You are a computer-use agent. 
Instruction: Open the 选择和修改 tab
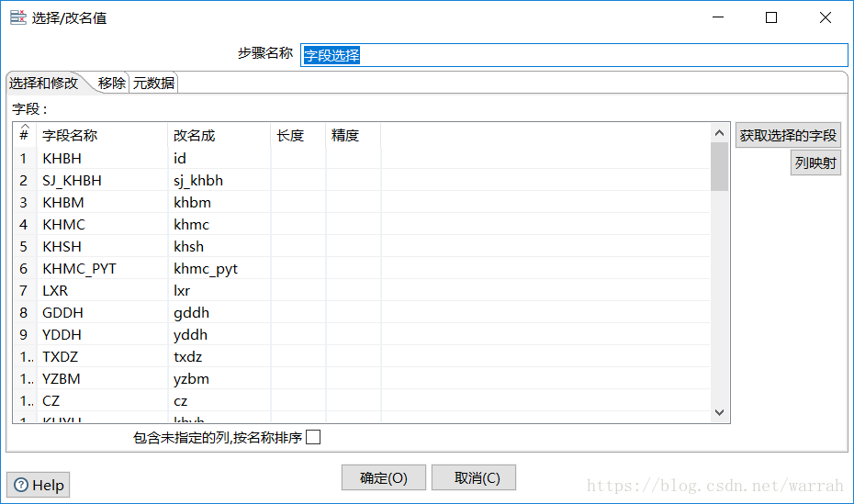pos(43,83)
